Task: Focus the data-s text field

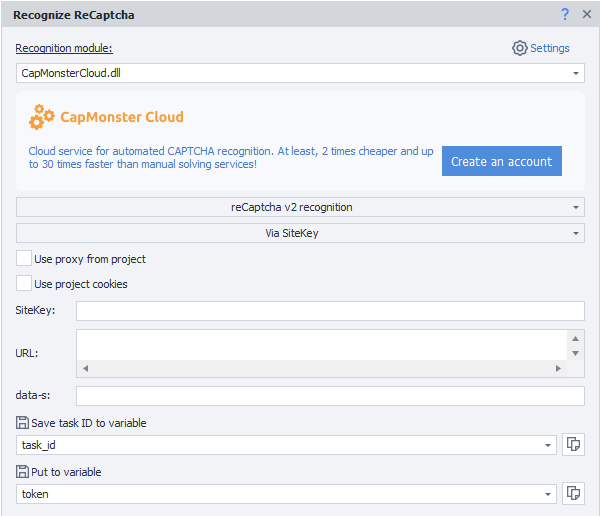Action: pos(330,396)
